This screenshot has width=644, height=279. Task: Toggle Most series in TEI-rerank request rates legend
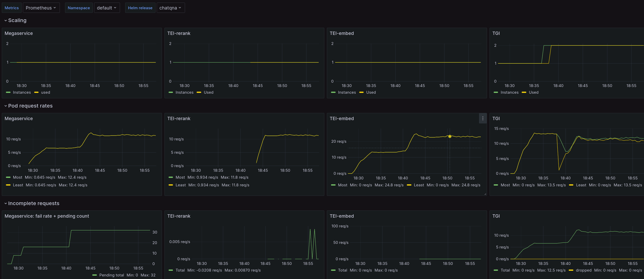[180, 177]
